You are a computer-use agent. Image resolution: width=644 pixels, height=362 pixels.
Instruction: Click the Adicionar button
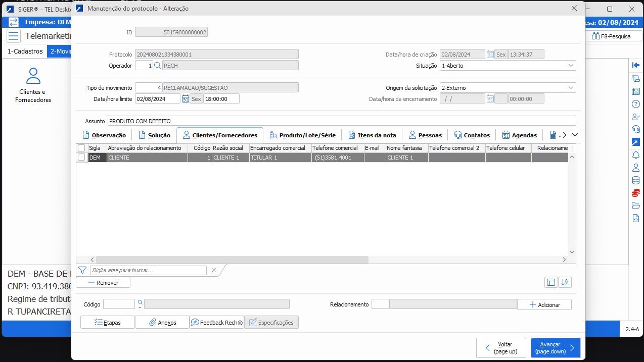(544, 305)
